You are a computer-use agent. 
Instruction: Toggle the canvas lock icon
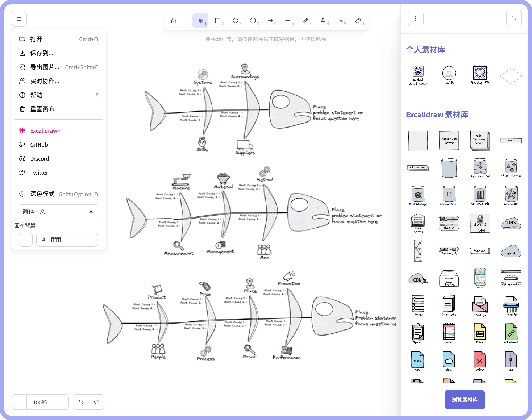[174, 21]
